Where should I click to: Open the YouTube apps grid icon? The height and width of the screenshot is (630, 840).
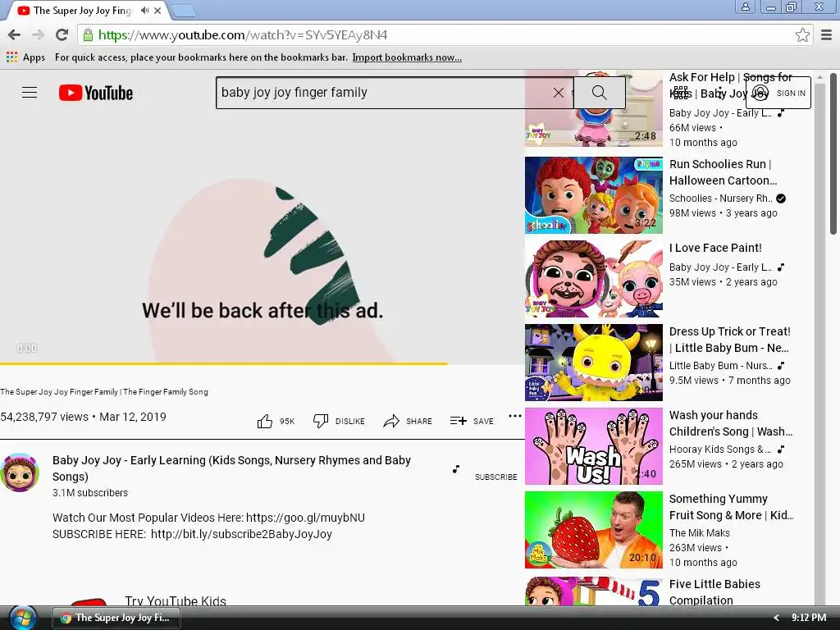coord(680,93)
